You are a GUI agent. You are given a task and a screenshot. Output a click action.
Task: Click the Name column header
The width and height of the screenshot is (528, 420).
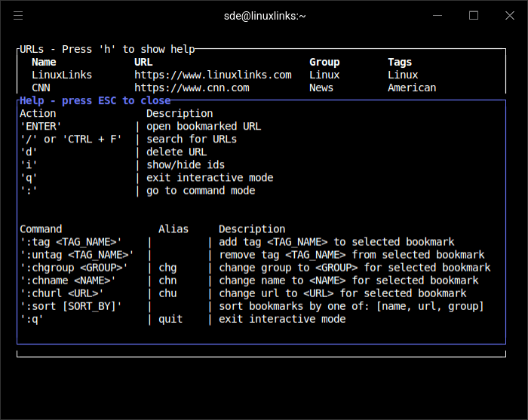pos(44,62)
